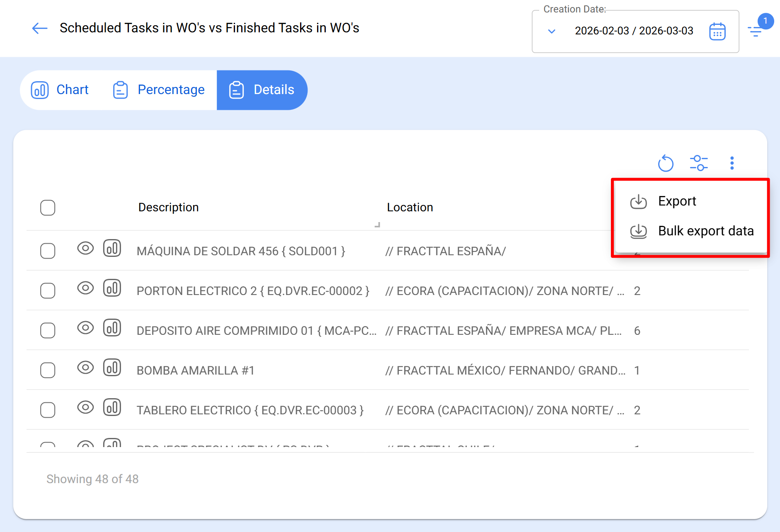Click the Description column header
The width and height of the screenshot is (780, 532).
coord(168,208)
